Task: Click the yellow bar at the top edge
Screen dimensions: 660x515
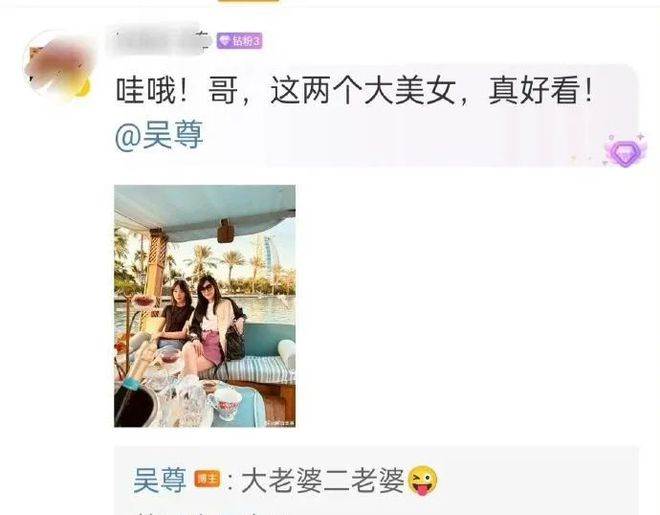Action: (x=248, y=1)
